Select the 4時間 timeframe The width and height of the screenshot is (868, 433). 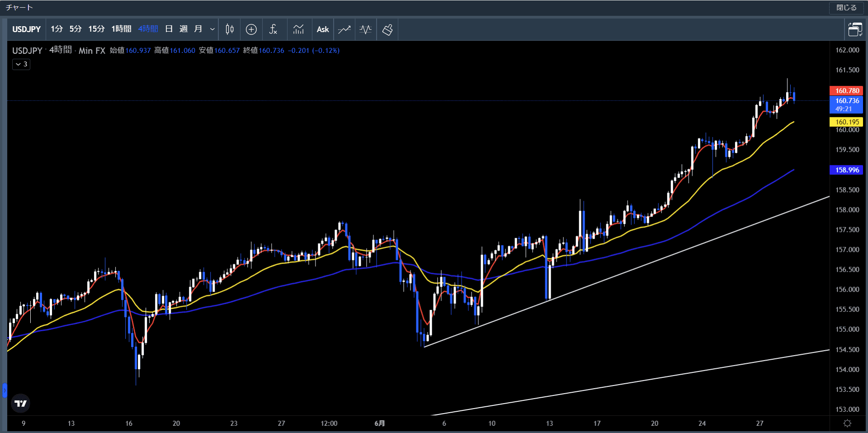click(x=148, y=29)
